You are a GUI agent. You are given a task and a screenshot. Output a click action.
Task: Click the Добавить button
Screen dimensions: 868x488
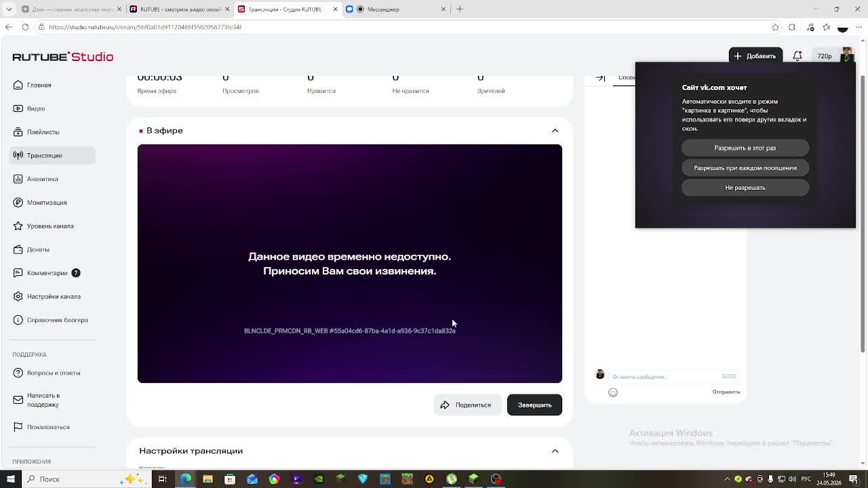coord(755,56)
